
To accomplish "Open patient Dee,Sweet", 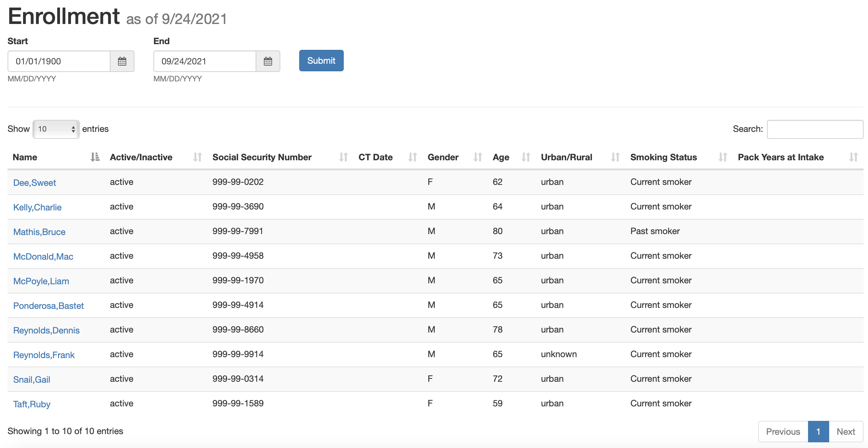I will coord(34,183).
